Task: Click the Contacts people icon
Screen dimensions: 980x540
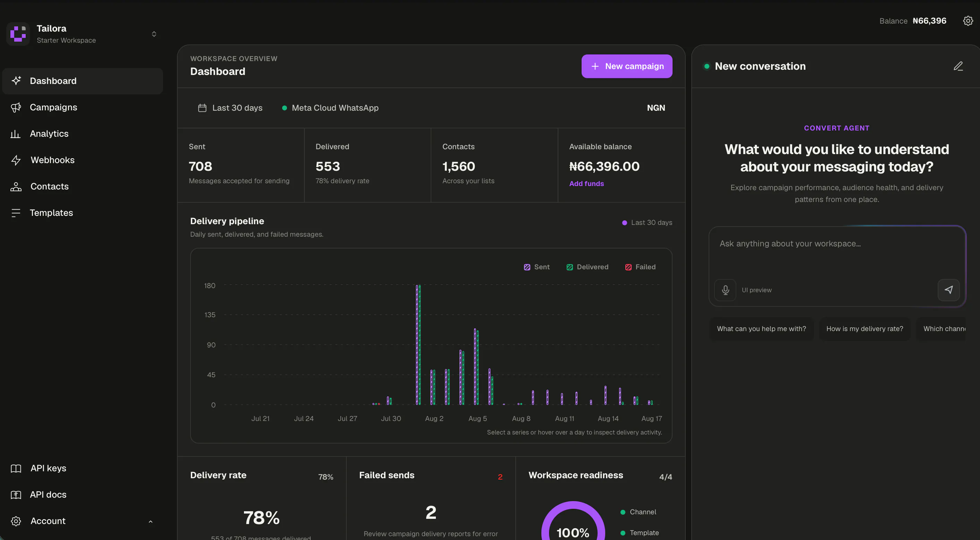Action: [x=16, y=186]
